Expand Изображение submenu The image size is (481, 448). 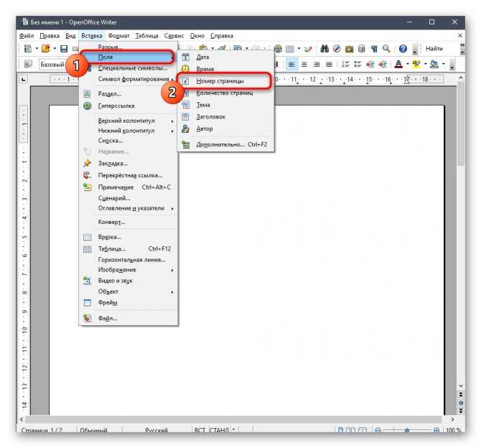129,270
